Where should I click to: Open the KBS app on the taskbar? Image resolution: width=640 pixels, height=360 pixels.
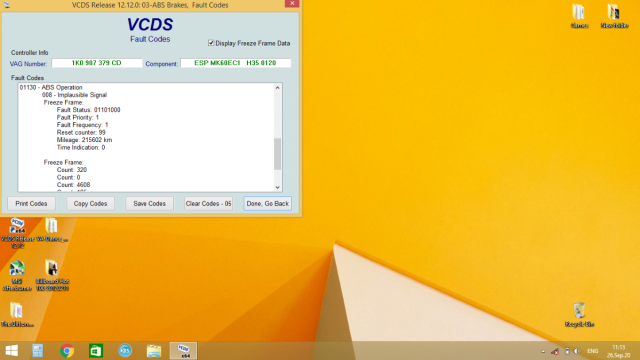point(125,351)
